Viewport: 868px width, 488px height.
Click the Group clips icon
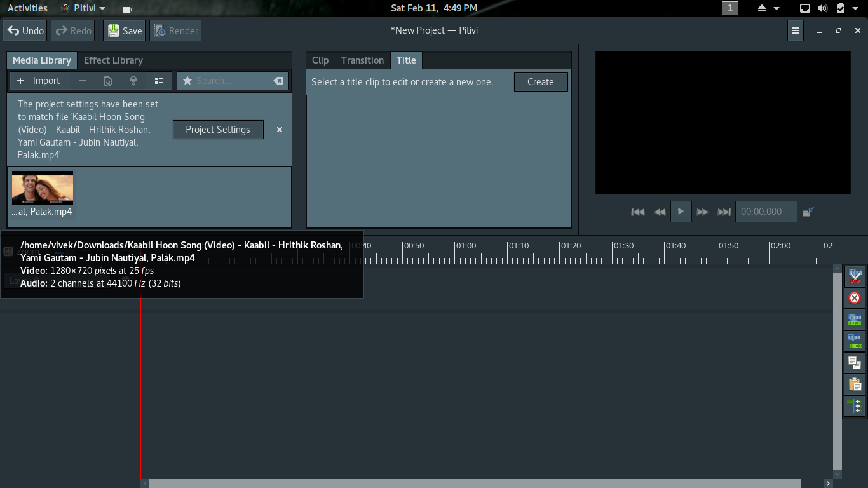coord(855,320)
